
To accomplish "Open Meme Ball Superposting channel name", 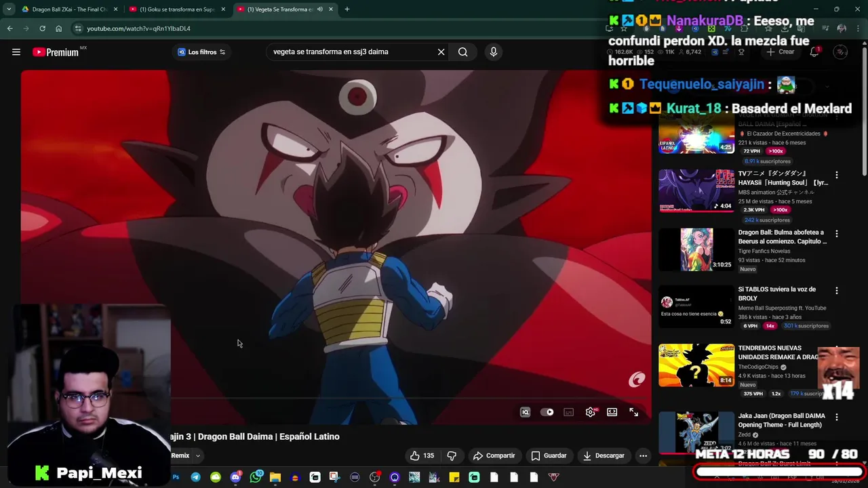I will tap(782, 308).
